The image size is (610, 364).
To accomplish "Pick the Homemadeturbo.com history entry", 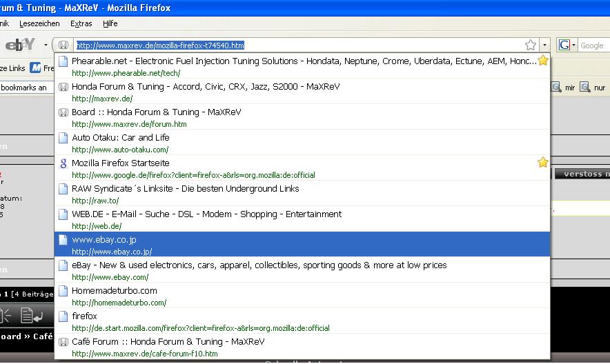I will (115, 291).
